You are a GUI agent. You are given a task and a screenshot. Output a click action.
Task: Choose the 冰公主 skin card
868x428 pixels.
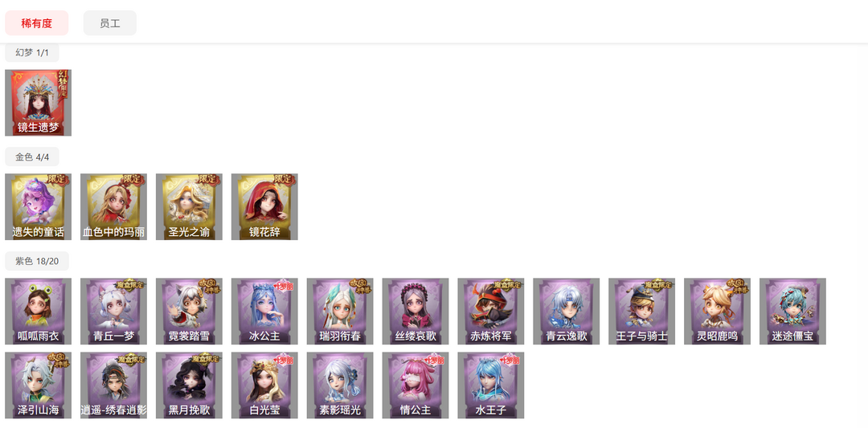(264, 312)
